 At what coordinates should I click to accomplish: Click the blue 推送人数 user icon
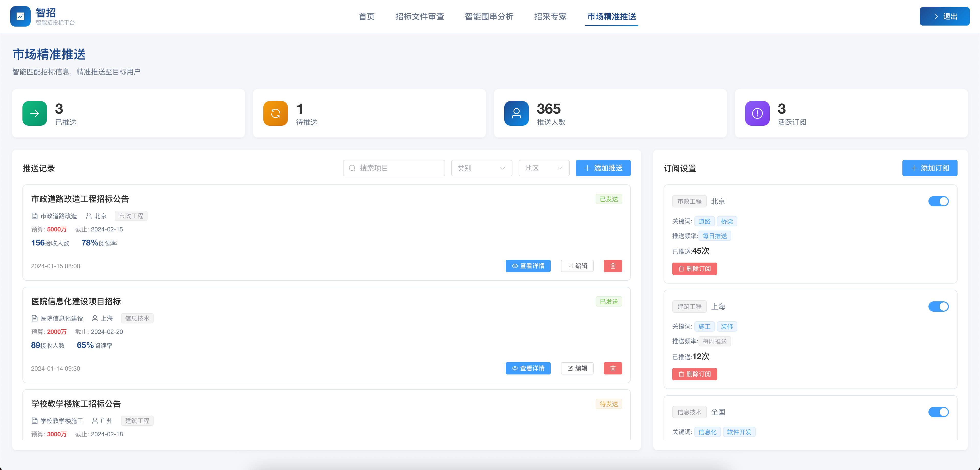516,113
